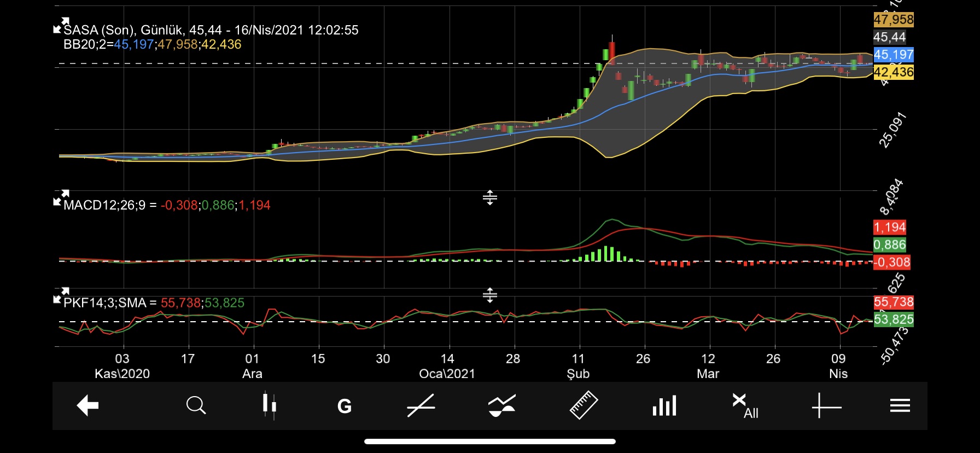Image resolution: width=980 pixels, height=453 pixels.
Task: Select the ruler measurement tool
Action: click(x=584, y=405)
